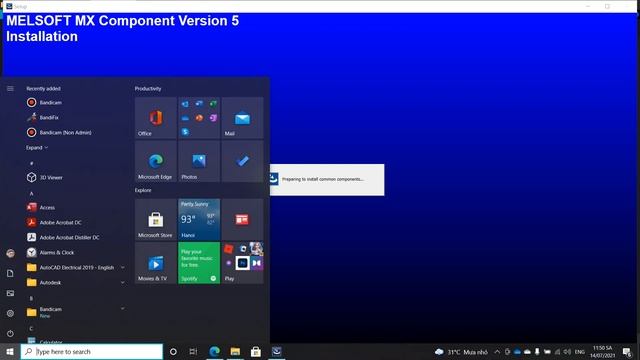This screenshot has height=360, width=640.
Task: Show hidden system tray icons
Action: tap(497, 352)
